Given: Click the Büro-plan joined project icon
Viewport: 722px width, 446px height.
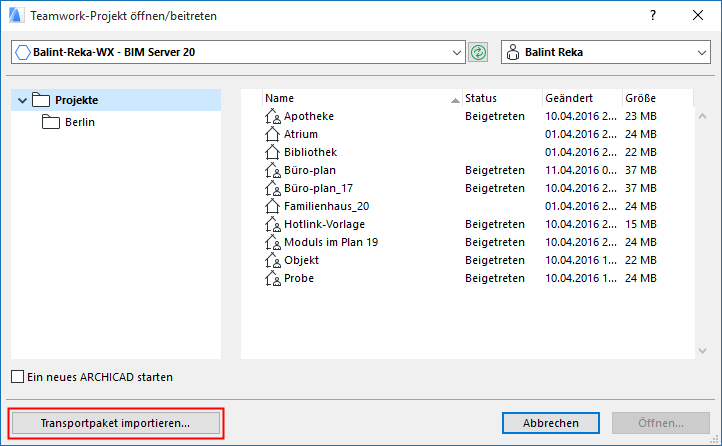Looking at the screenshot, I should coord(273,170).
